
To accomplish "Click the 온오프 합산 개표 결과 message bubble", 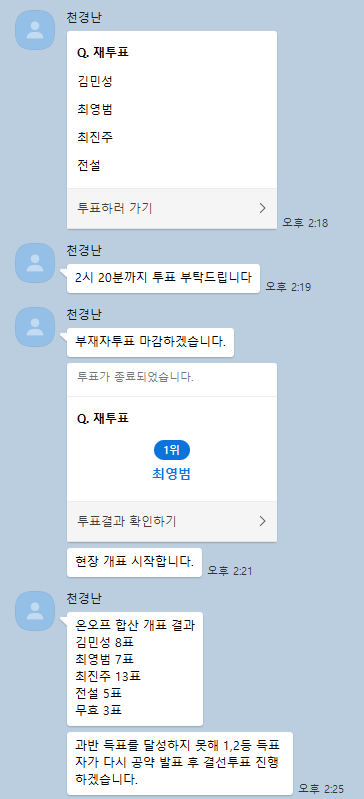I will point(135,668).
